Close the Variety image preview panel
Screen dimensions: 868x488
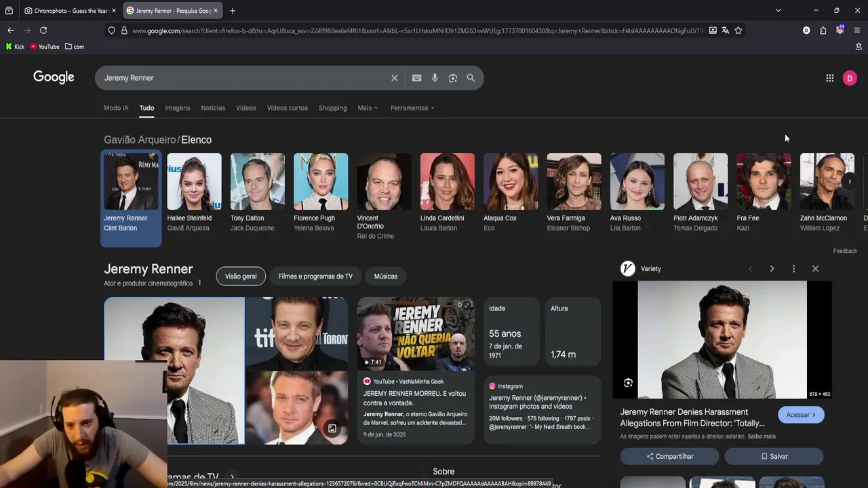point(815,269)
